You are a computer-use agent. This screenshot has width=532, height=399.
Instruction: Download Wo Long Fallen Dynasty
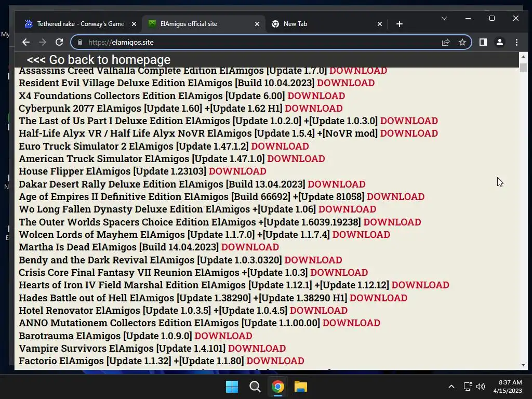click(348, 209)
